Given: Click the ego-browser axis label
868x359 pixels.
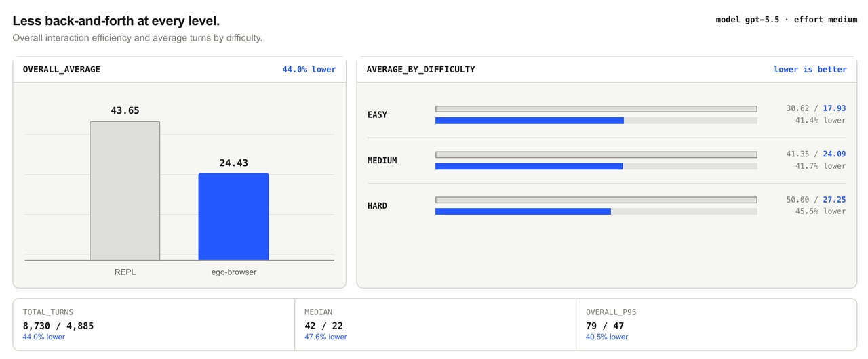Looking at the screenshot, I should coord(233,272).
